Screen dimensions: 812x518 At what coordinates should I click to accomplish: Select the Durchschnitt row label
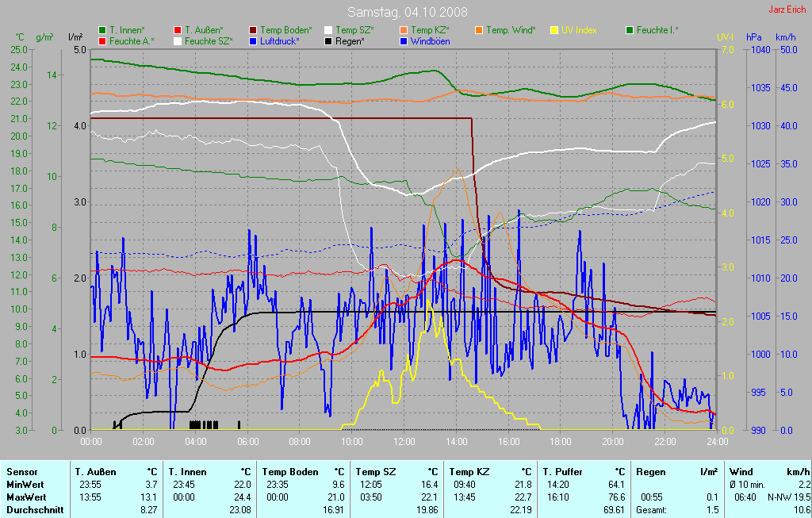(x=35, y=509)
